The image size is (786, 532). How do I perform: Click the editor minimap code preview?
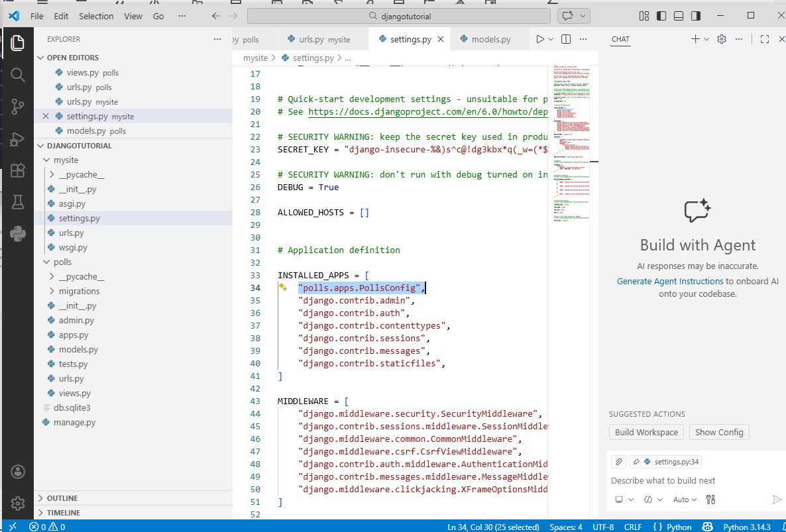point(571,142)
